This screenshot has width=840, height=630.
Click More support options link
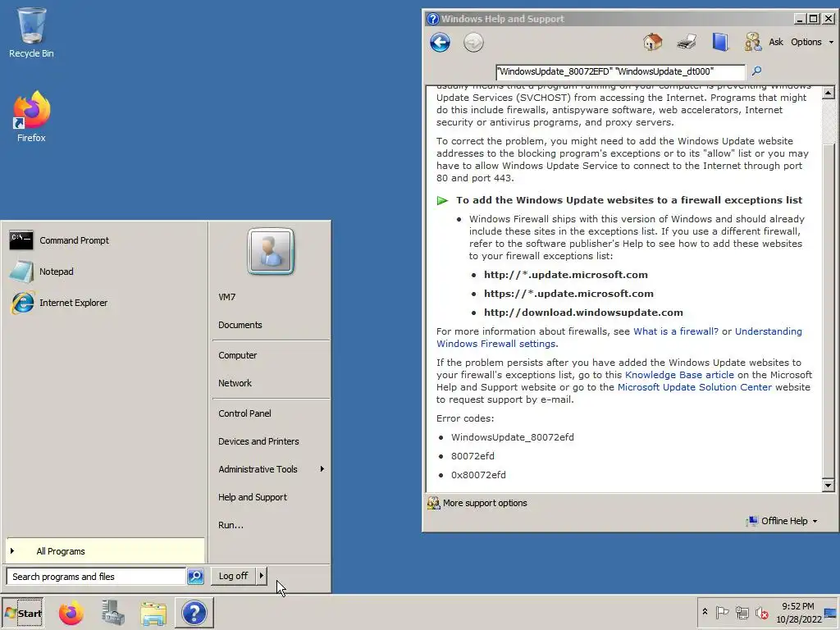(485, 503)
